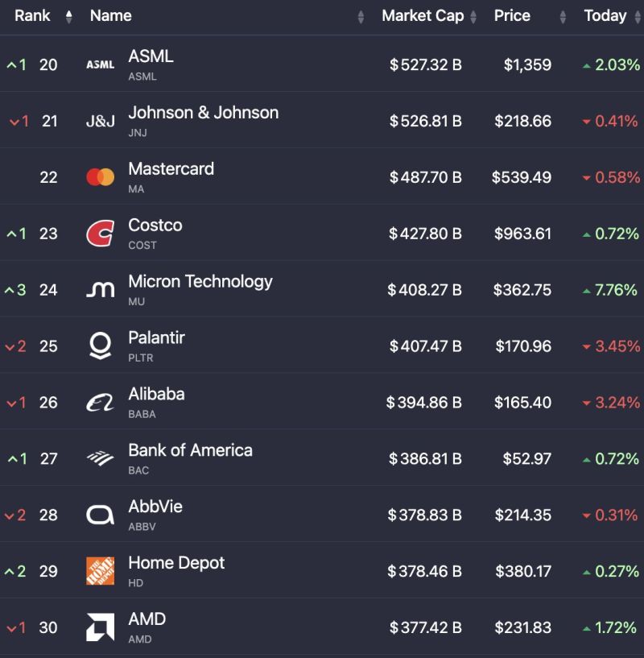644x658 pixels.
Task: Click the Costco logo
Action: pyautogui.click(x=100, y=233)
